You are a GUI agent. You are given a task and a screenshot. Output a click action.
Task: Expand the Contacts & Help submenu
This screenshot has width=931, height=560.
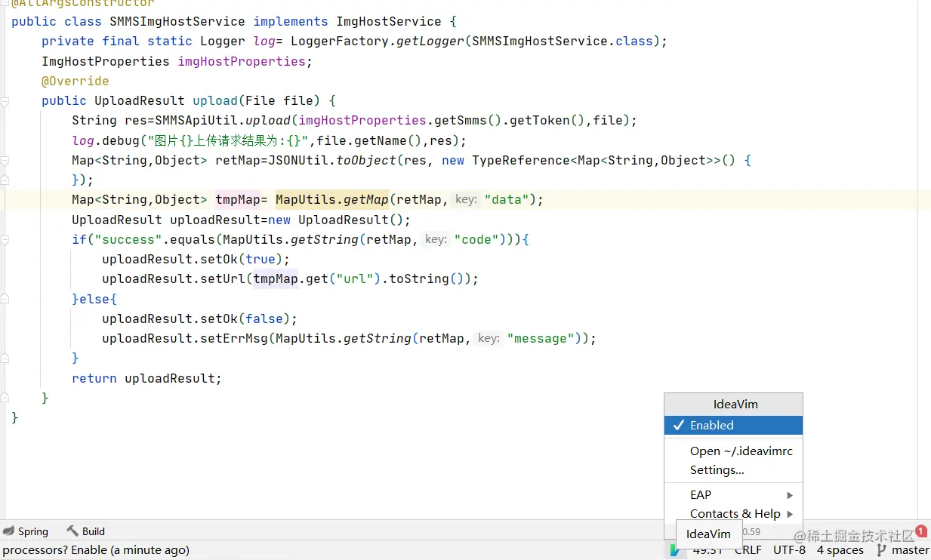733,513
